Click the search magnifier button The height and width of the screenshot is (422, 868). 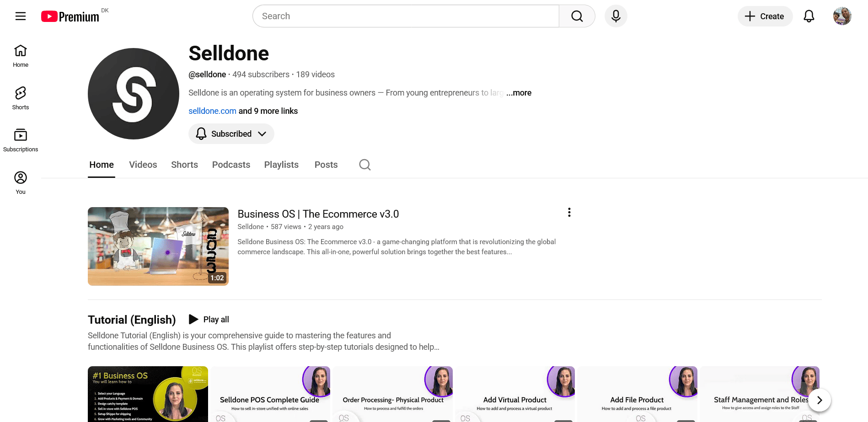[x=577, y=16]
